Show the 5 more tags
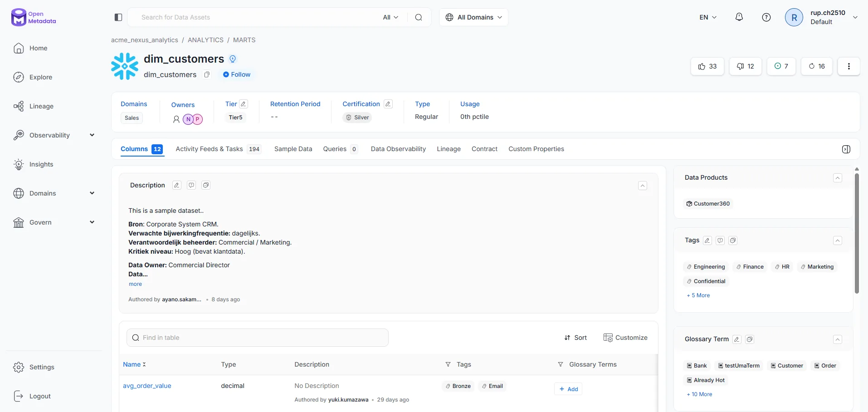Image resolution: width=868 pixels, height=412 pixels. (x=698, y=295)
